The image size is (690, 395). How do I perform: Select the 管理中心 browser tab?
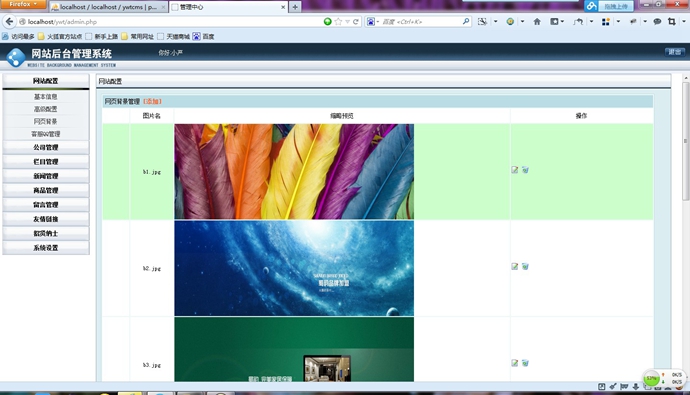click(x=228, y=7)
